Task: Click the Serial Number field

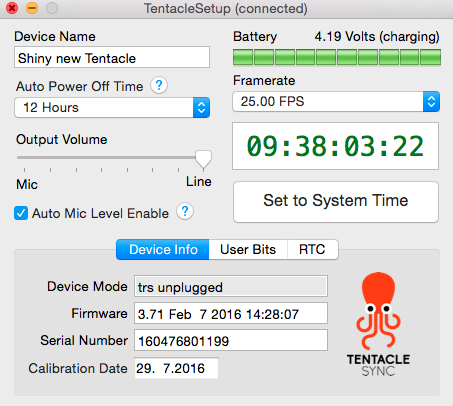Action: coord(231,340)
